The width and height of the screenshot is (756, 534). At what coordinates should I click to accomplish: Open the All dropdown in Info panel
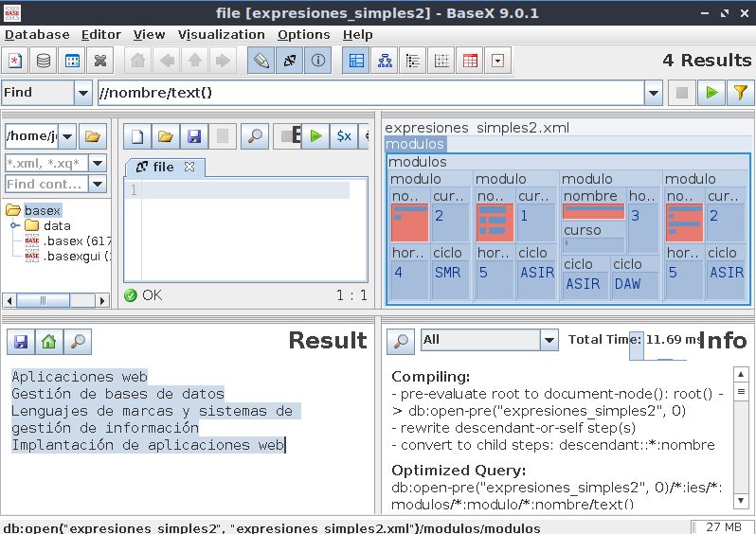549,340
